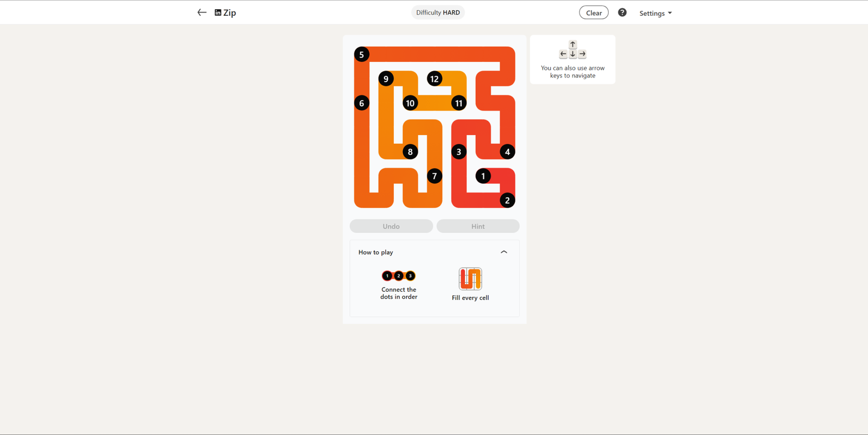Click the left arrow key icon
The width and height of the screenshot is (868, 435).
click(563, 54)
